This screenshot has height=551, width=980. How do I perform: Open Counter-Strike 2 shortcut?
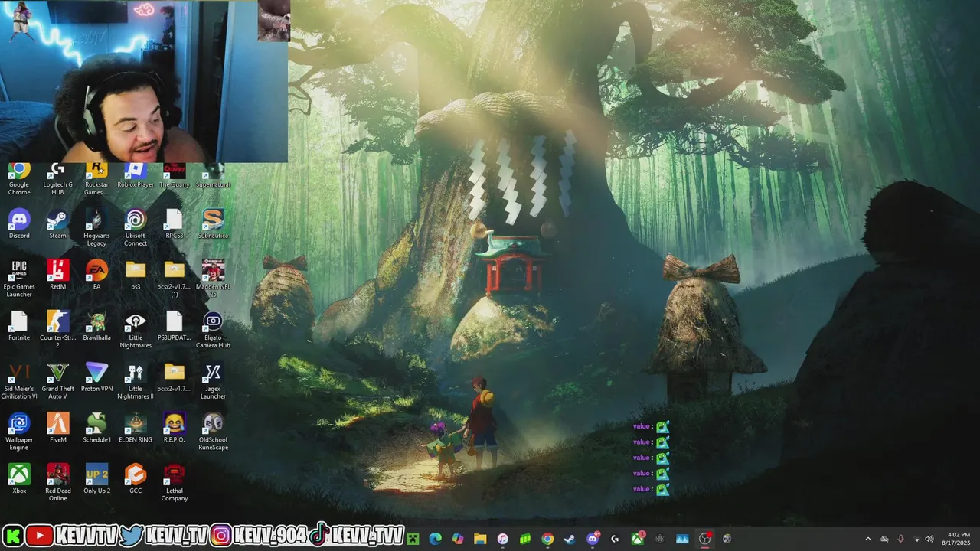(x=57, y=330)
